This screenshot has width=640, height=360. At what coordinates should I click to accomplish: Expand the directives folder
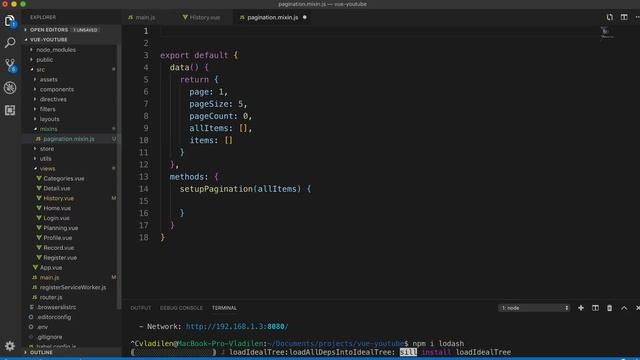point(53,99)
